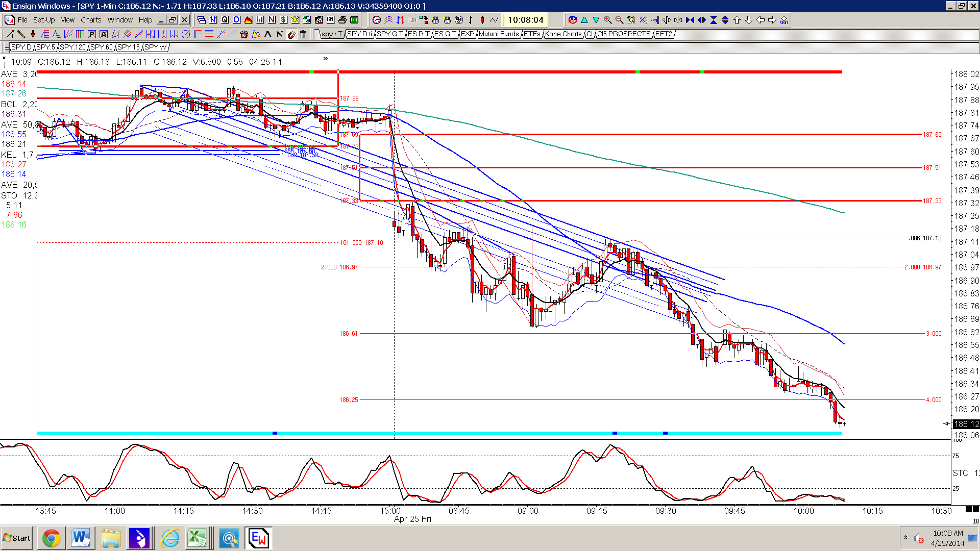Select the trend line drawing tool
Image resolution: width=980 pixels, height=551 pixels.
[10, 34]
